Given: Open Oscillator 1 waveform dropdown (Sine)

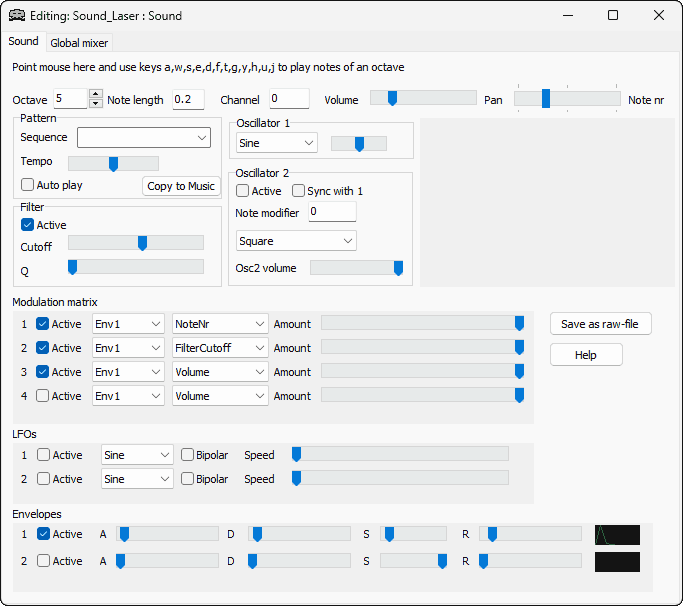Looking at the screenshot, I should (277, 143).
